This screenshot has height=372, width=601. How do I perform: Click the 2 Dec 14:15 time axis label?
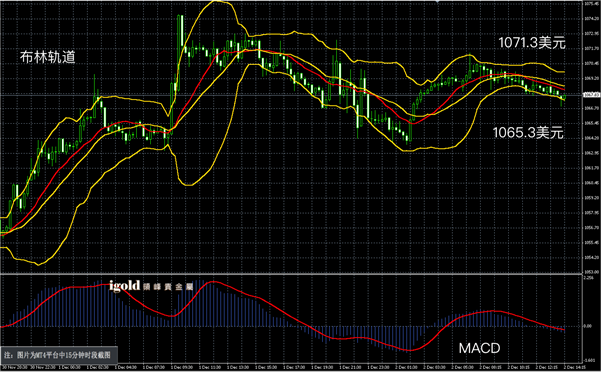click(575, 367)
